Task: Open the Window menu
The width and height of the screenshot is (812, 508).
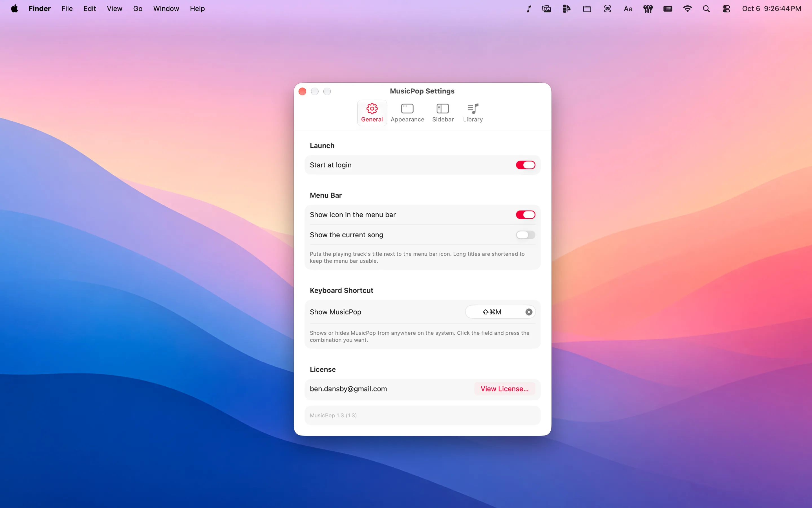Action: (x=166, y=9)
